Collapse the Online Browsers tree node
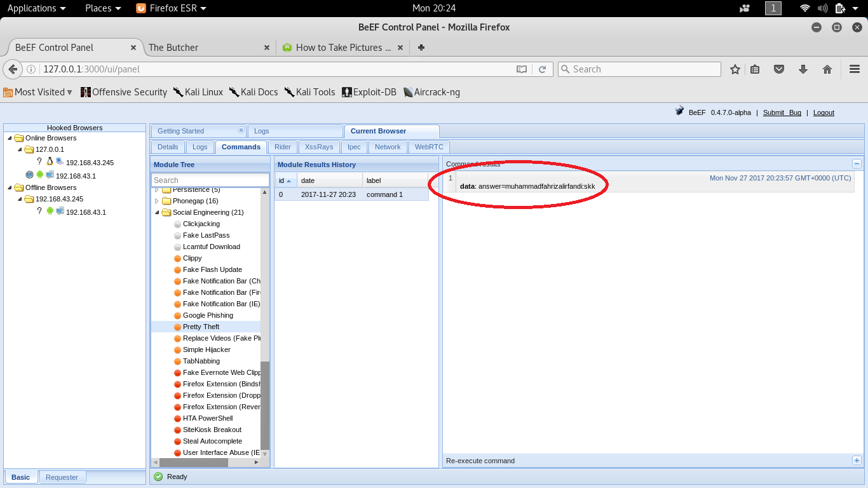Viewport: 868px width, 488px height. 9,138
